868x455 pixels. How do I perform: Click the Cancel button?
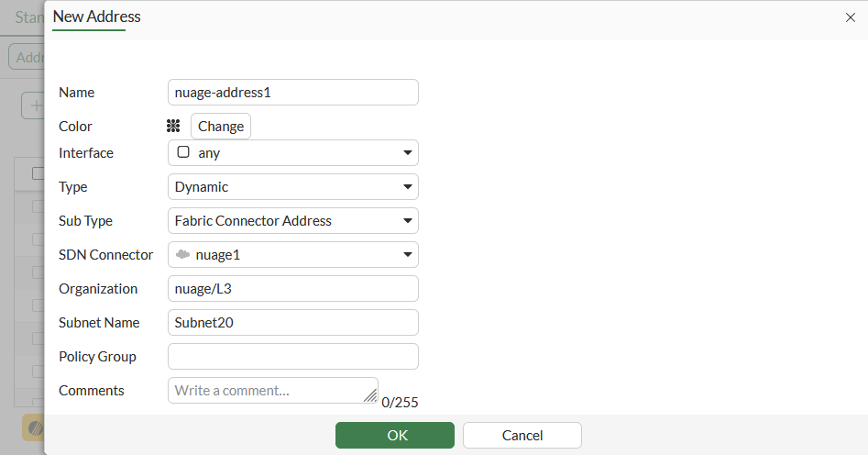tap(522, 435)
